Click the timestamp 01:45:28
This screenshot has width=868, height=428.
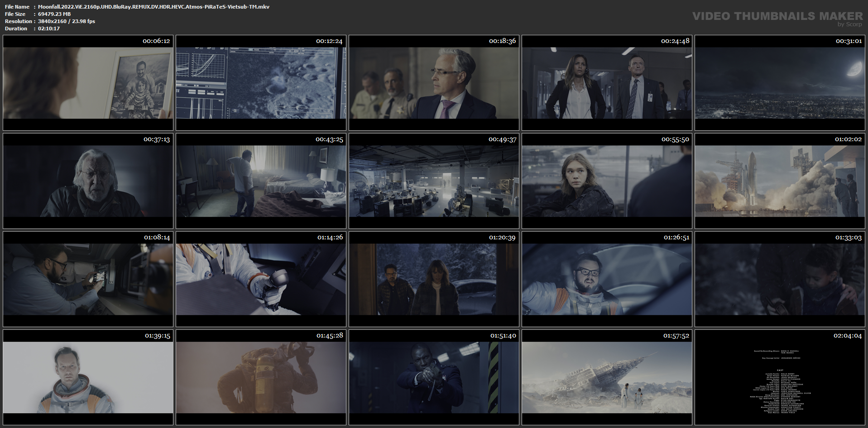pyautogui.click(x=330, y=336)
